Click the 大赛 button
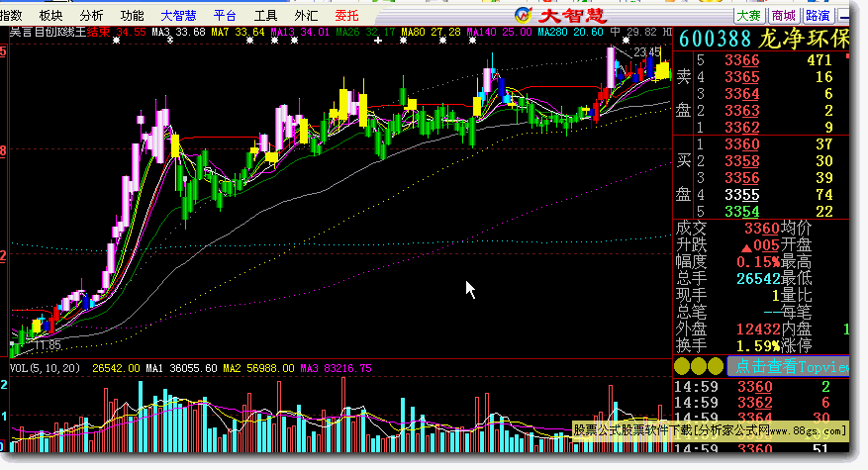The image size is (868, 470). pyautogui.click(x=749, y=16)
